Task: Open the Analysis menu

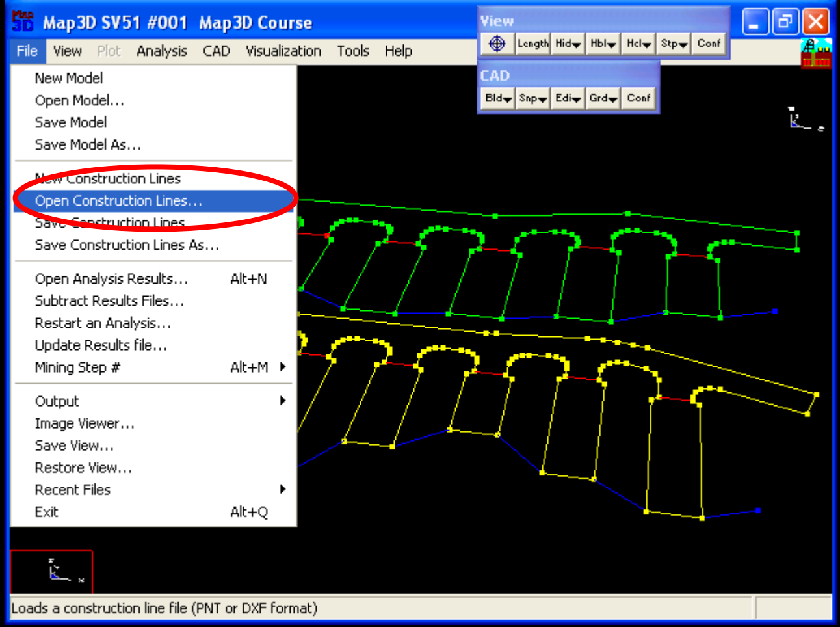Action: [162, 51]
